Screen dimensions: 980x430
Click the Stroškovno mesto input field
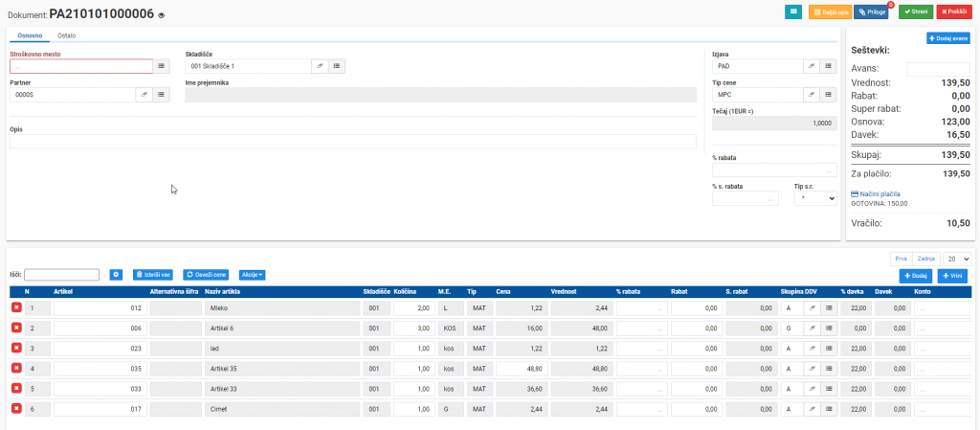tap(81, 66)
